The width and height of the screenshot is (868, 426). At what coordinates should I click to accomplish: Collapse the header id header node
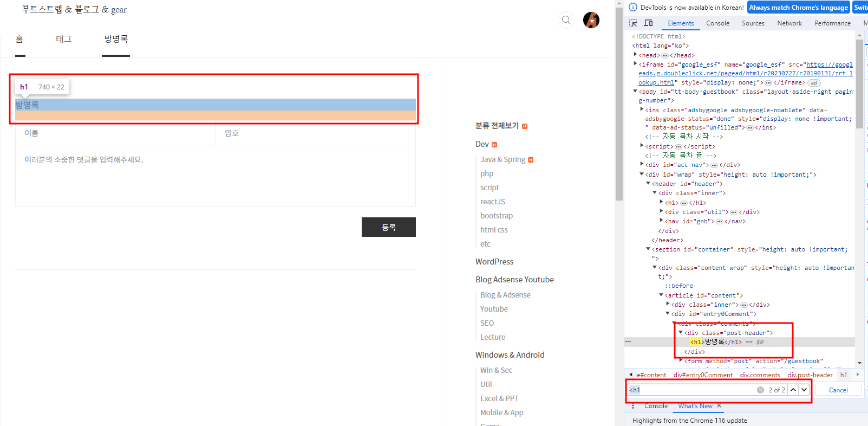(648, 183)
